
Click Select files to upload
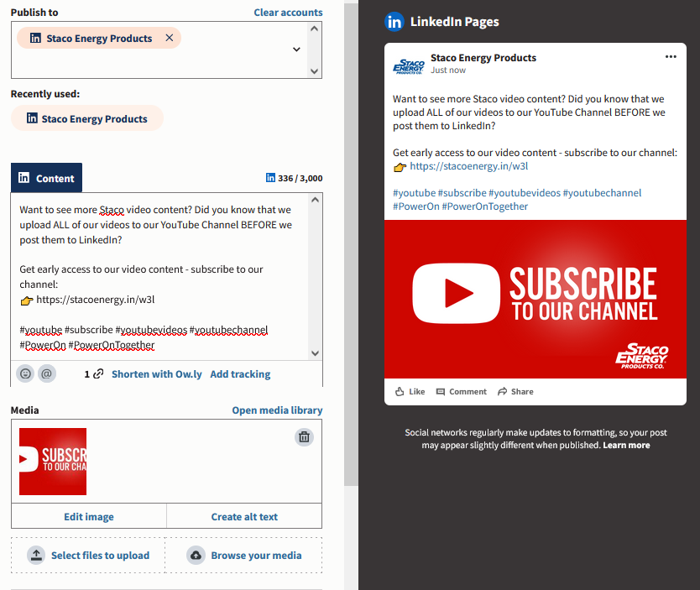88,556
